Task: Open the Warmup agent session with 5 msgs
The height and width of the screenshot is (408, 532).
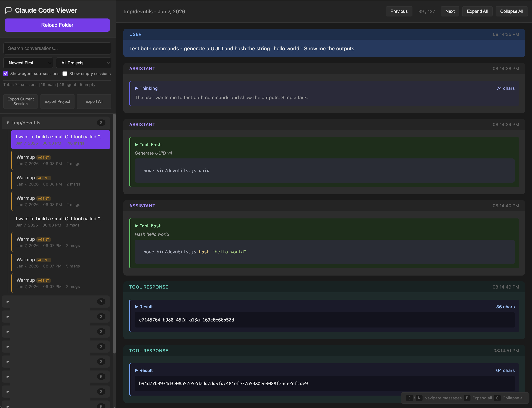Action: pyautogui.click(x=59, y=263)
